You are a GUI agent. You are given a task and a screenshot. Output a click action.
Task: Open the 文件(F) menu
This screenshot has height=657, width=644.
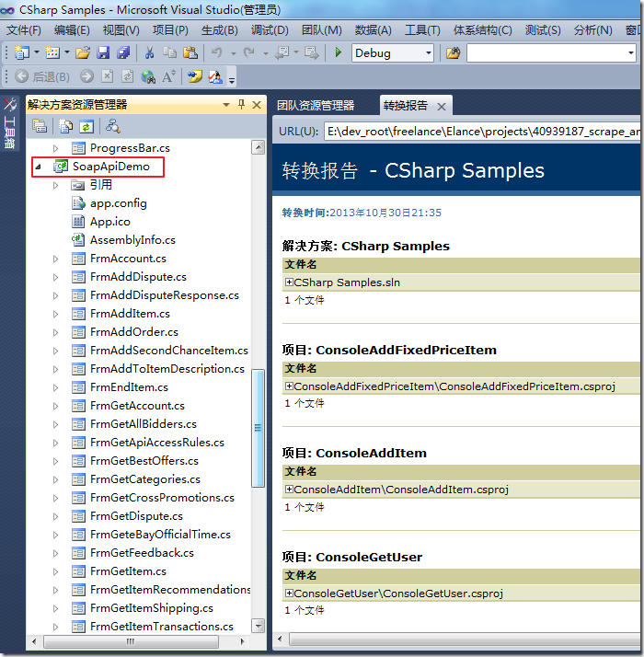coord(24,30)
